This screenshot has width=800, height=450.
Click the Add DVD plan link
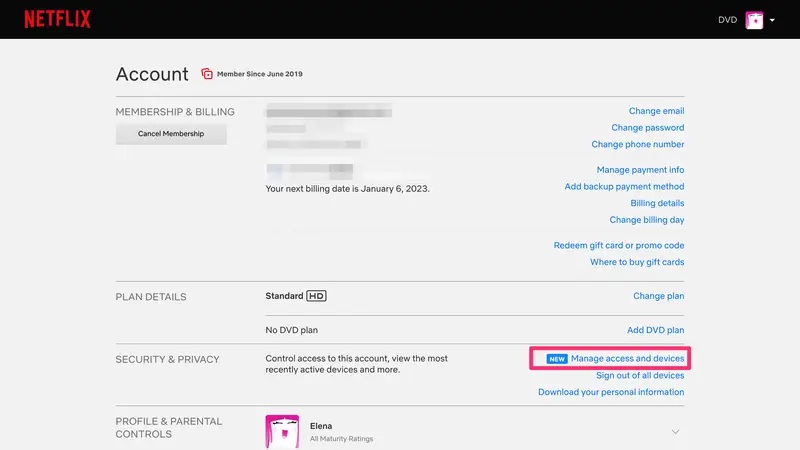tap(655, 330)
